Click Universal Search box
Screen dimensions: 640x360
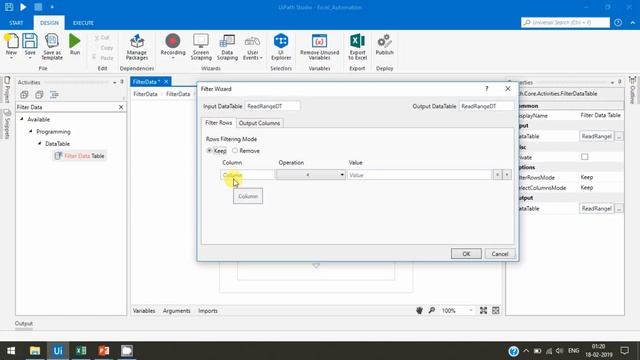click(x=565, y=22)
